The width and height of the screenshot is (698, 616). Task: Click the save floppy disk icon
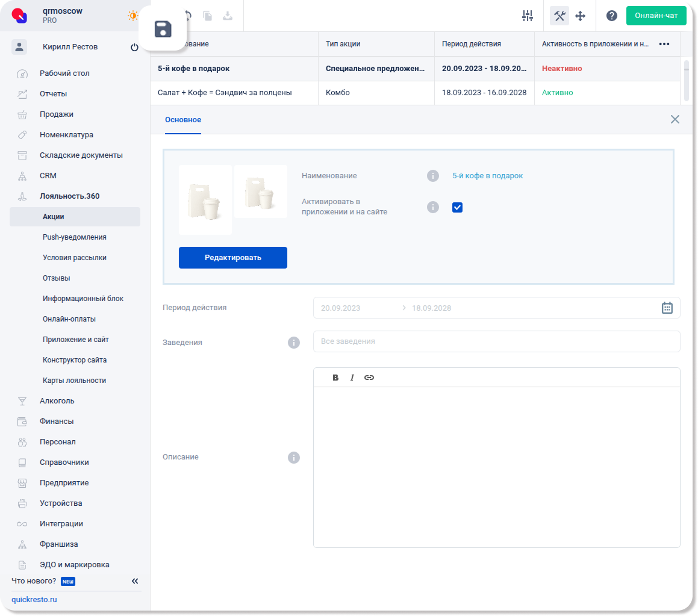[x=163, y=29]
